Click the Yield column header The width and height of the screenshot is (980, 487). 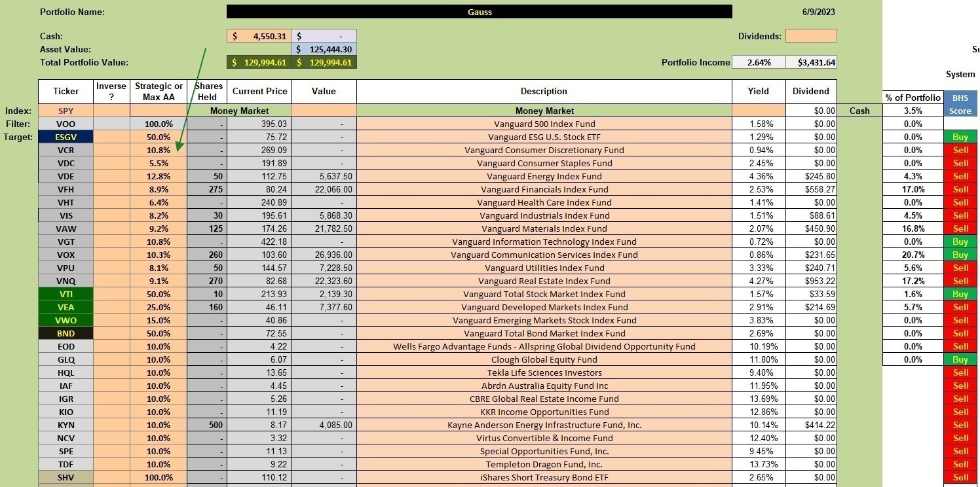(759, 91)
